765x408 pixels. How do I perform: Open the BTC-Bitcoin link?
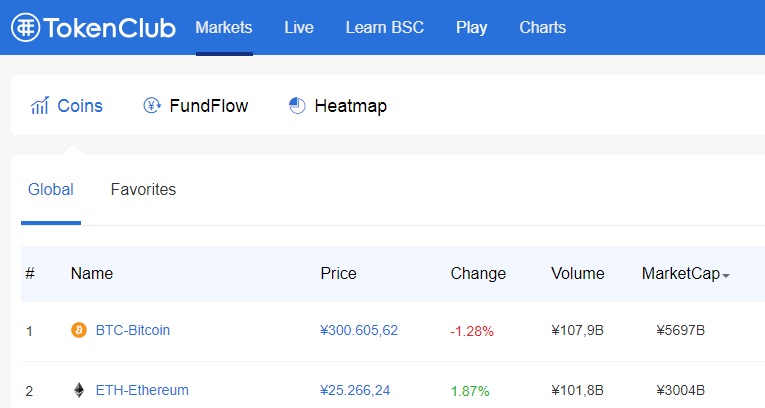tap(133, 330)
